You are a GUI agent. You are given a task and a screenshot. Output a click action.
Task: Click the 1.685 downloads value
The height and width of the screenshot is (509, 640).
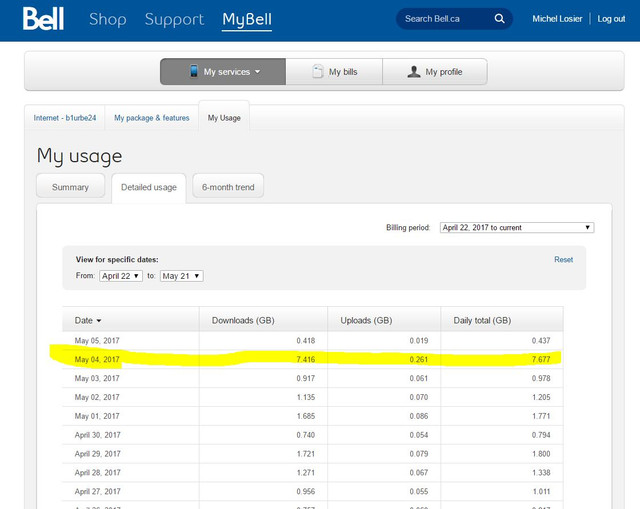coord(306,416)
